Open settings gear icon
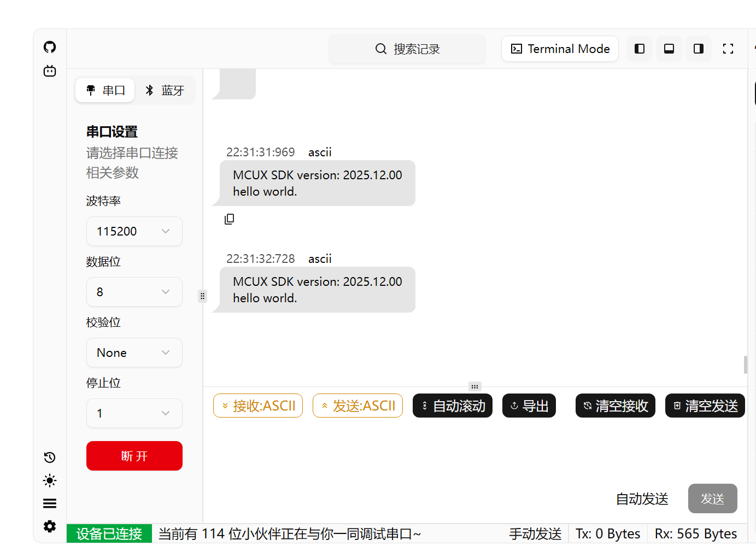The image size is (756, 546). click(50, 526)
